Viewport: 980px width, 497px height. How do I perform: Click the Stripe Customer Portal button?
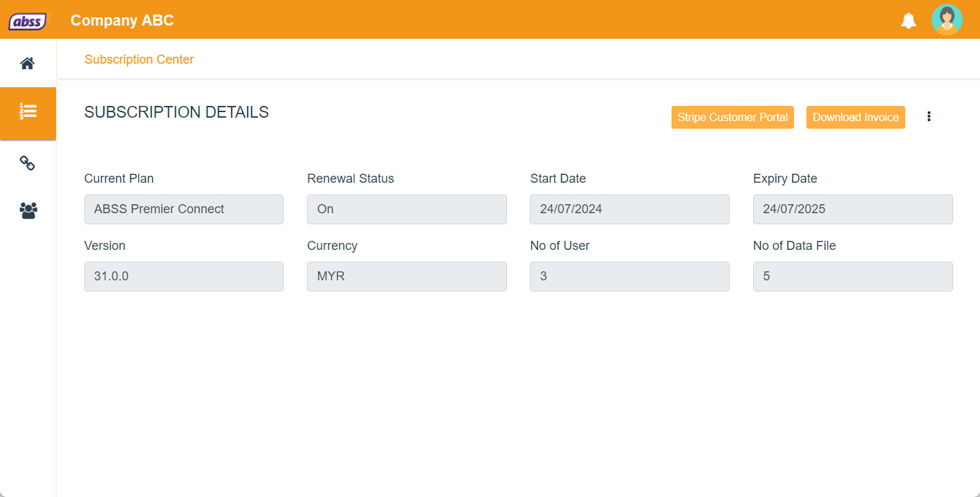(732, 118)
